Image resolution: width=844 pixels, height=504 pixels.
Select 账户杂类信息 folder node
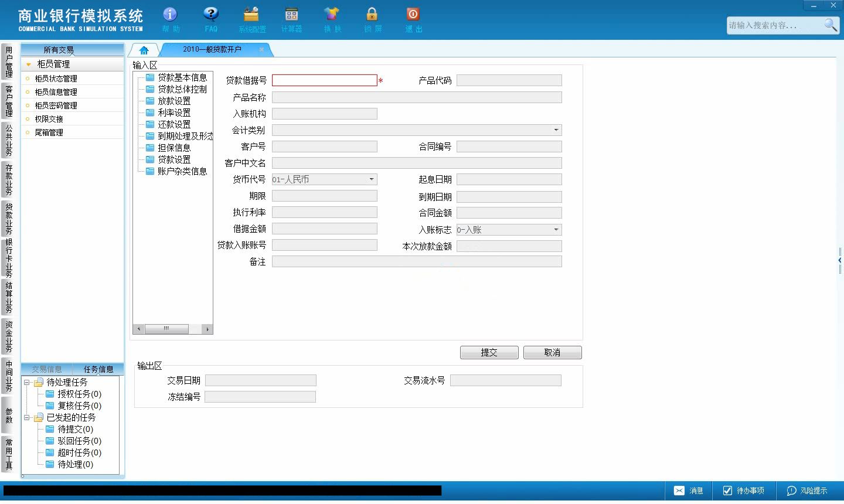[177, 171]
